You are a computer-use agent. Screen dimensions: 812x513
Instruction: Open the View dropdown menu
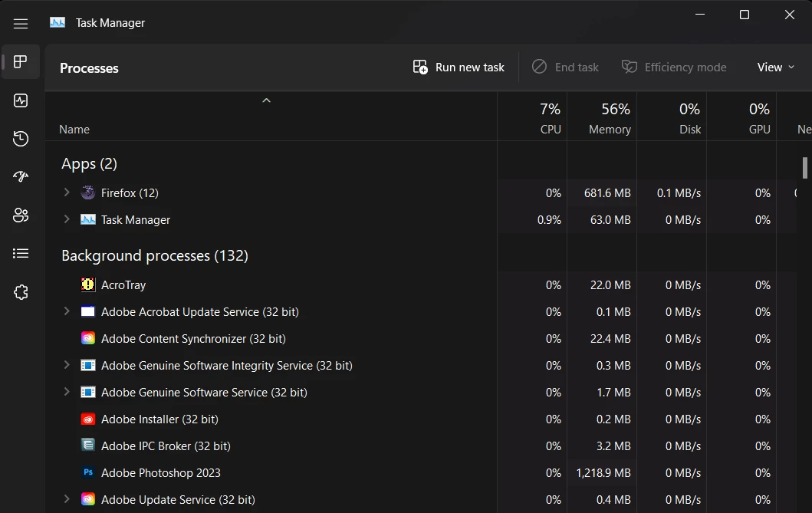coord(775,67)
